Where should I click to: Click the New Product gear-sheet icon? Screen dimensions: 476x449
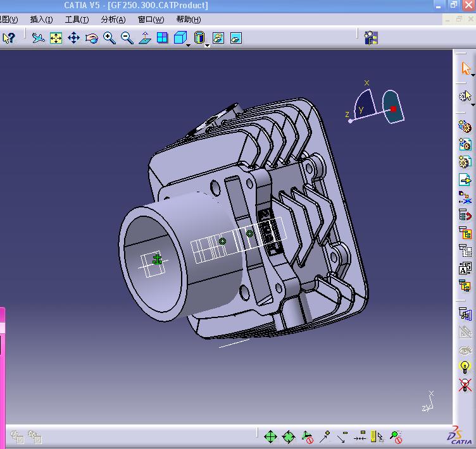click(x=465, y=144)
